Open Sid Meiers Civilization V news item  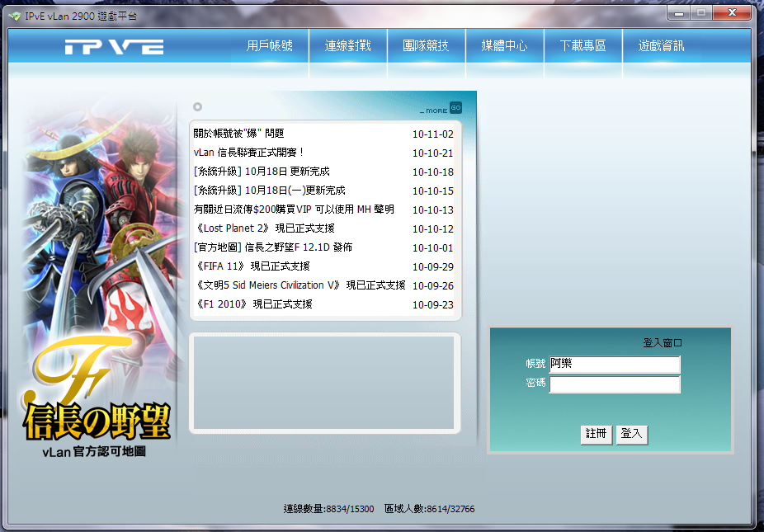click(299, 285)
